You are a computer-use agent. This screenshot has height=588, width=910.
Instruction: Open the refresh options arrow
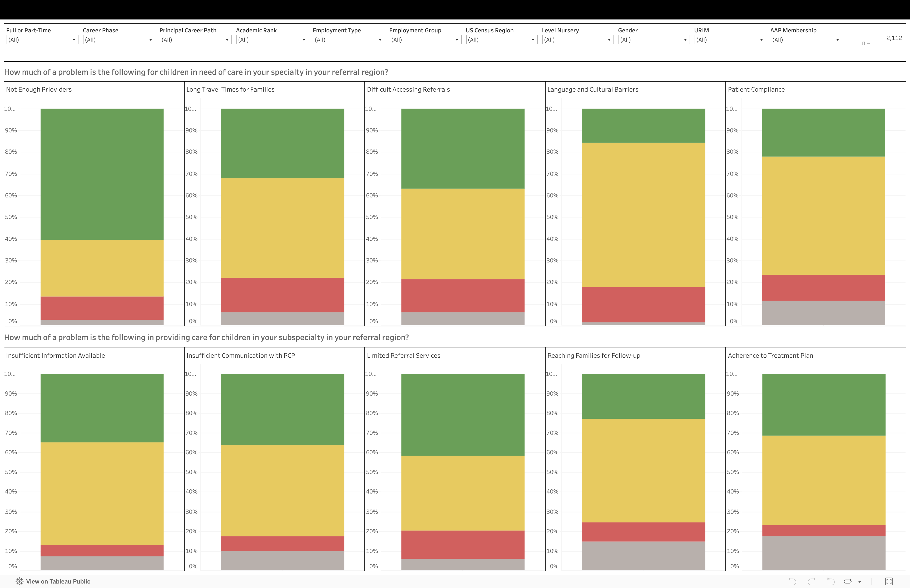click(860, 582)
